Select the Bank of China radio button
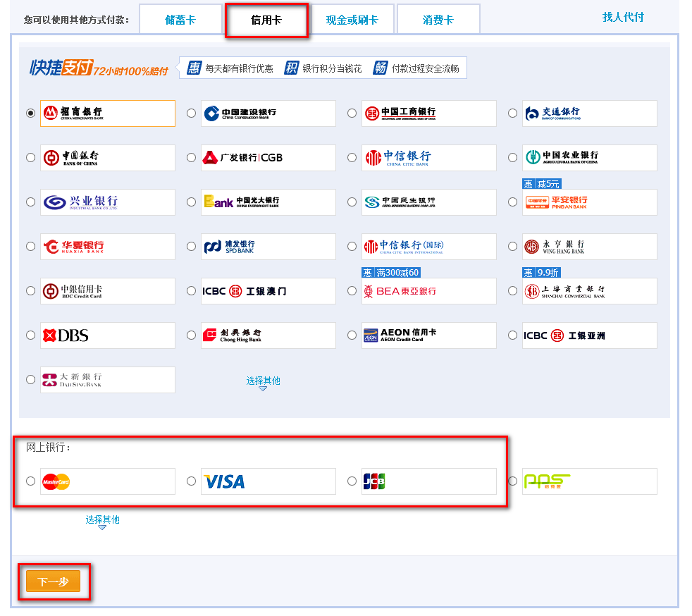Viewport: 692px width, 616px height. [30, 158]
